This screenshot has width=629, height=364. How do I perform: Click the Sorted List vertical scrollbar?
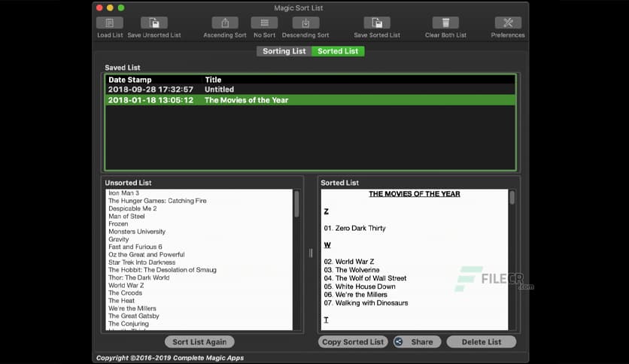(x=512, y=198)
